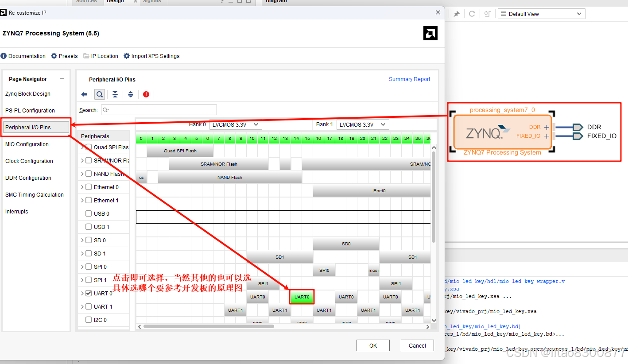Expand the UART 0 tree arrow
Screen dimensions: 628x364
82,293
